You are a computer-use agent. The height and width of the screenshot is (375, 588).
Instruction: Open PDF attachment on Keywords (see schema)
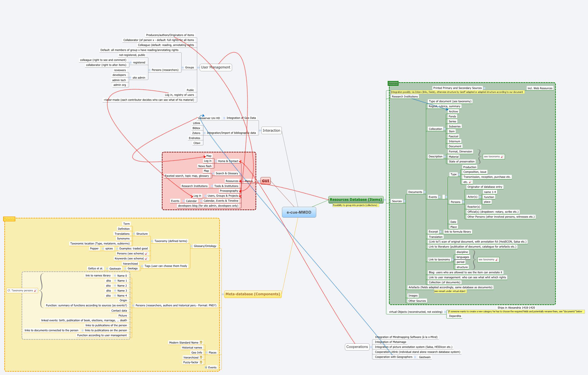(146, 259)
